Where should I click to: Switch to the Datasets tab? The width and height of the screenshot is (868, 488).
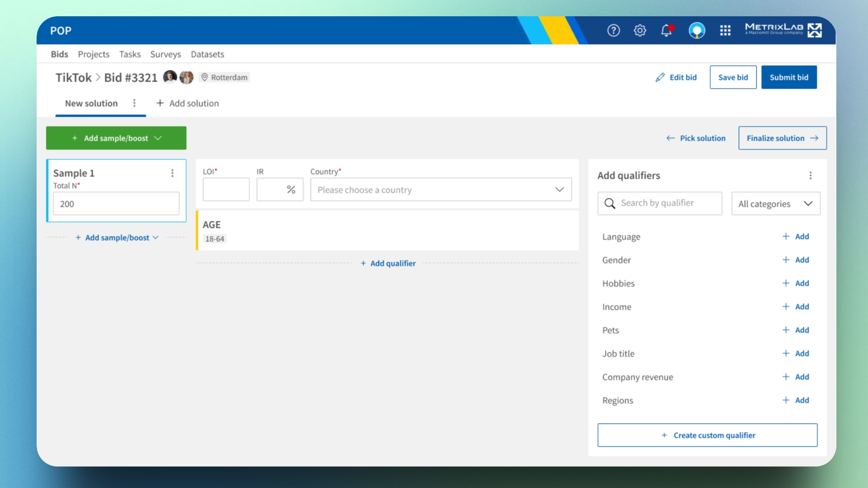click(208, 54)
